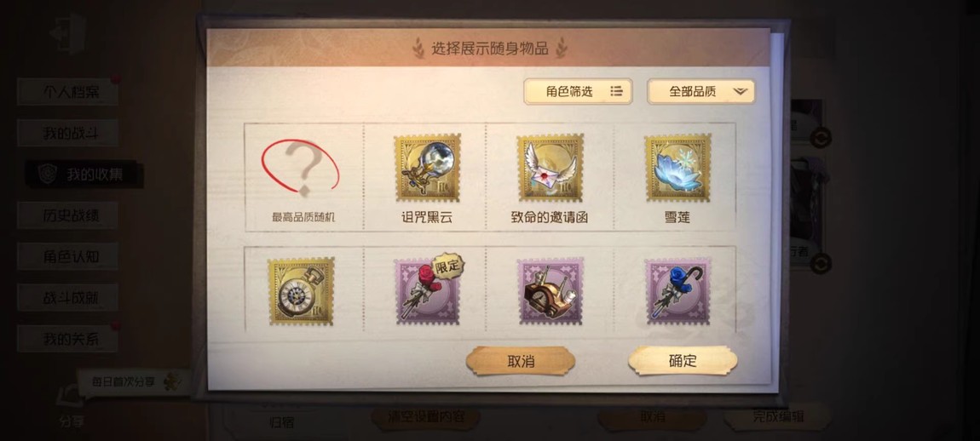Go to the 历史战绩 tab
This screenshot has height=441, width=980.
coord(68,215)
